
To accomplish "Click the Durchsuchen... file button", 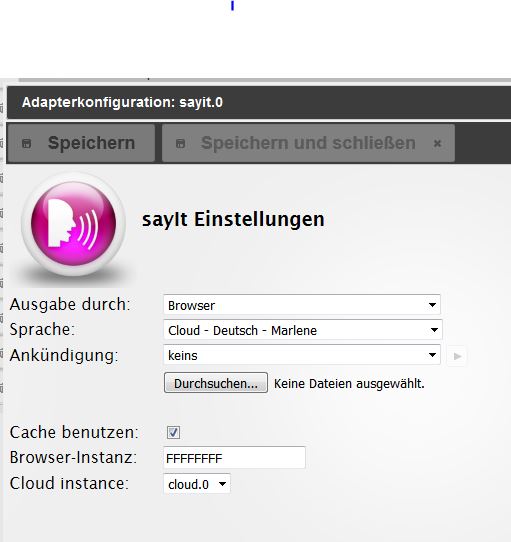I will click(216, 383).
